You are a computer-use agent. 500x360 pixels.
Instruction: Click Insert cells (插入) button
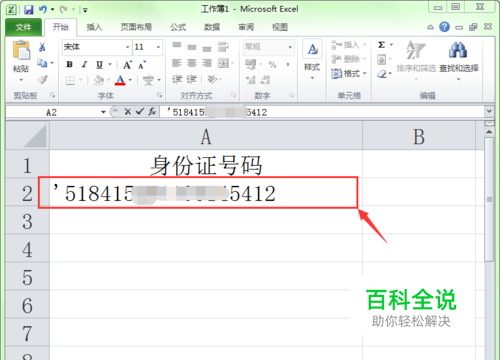click(348, 45)
